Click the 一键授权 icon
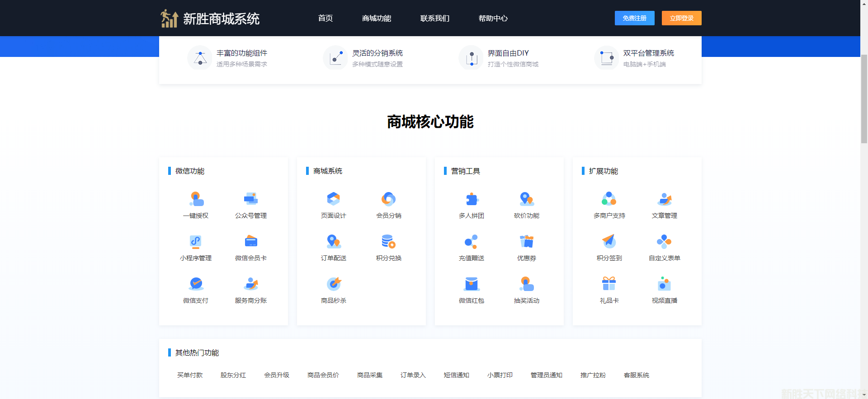 pyautogui.click(x=196, y=199)
